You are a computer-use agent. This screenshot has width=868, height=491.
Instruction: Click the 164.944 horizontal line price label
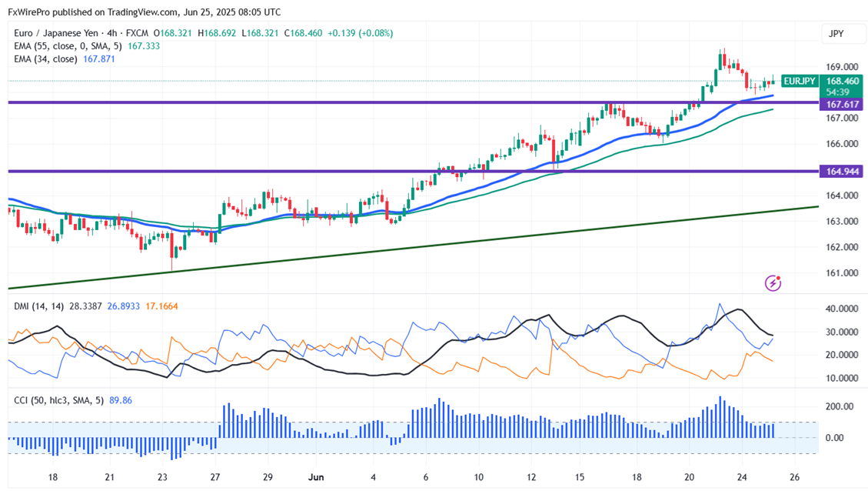841,171
